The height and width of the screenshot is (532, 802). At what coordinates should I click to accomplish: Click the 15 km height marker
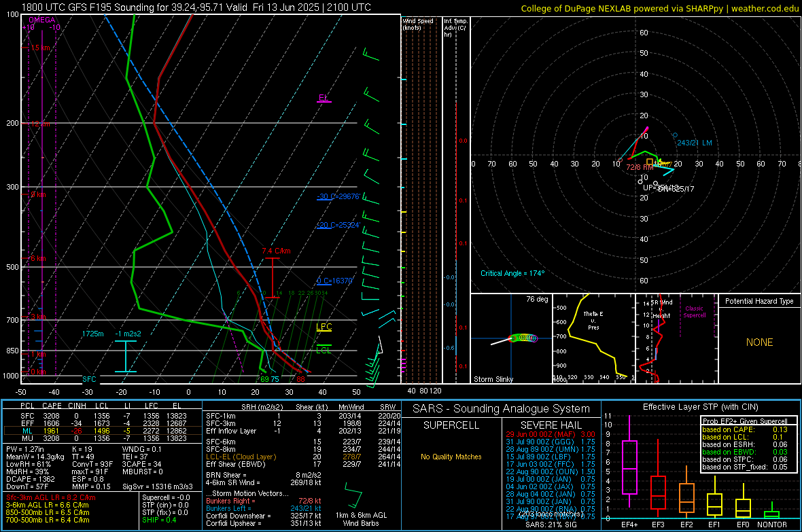pyautogui.click(x=40, y=48)
